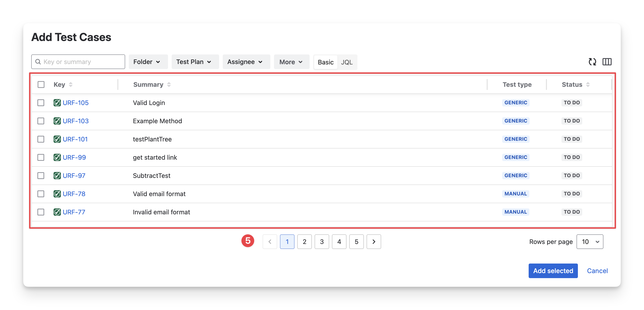Click the Summary column sort arrows
This screenshot has height=310, width=644.
coord(169,85)
